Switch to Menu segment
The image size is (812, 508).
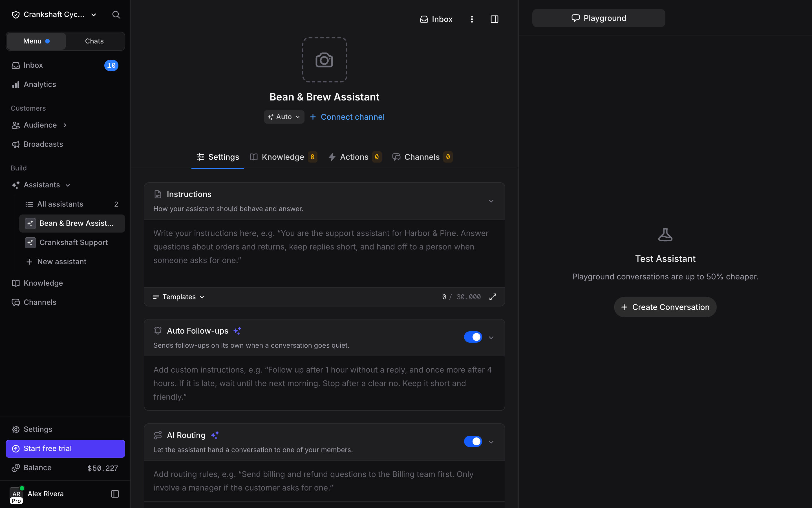pyautogui.click(x=36, y=41)
